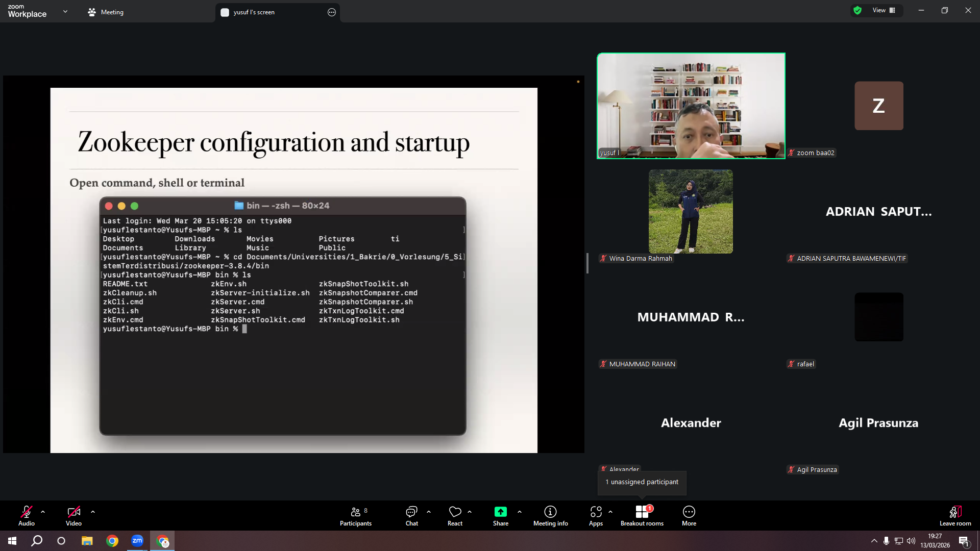The height and width of the screenshot is (551, 980).
Task: Click Leave room
Action: [x=955, y=515]
